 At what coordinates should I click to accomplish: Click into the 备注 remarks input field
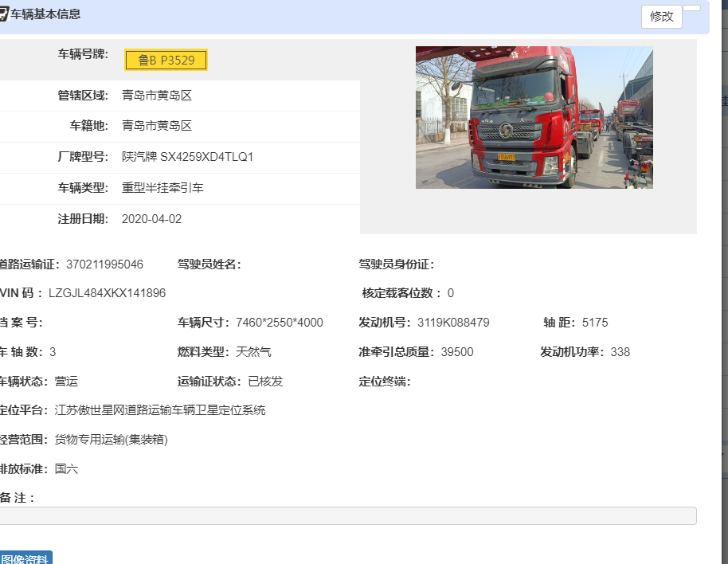[347, 516]
